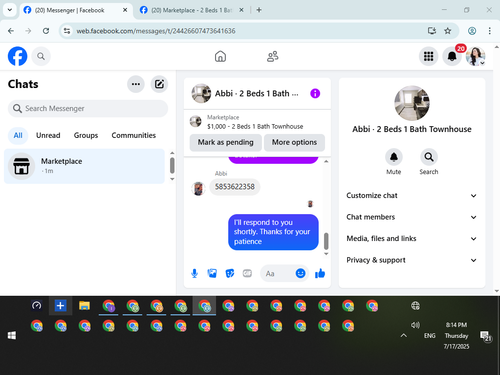Viewport: 500px width, 375px height.
Task: Open the chat header Abbi - 2 Beds title
Action: [256, 94]
